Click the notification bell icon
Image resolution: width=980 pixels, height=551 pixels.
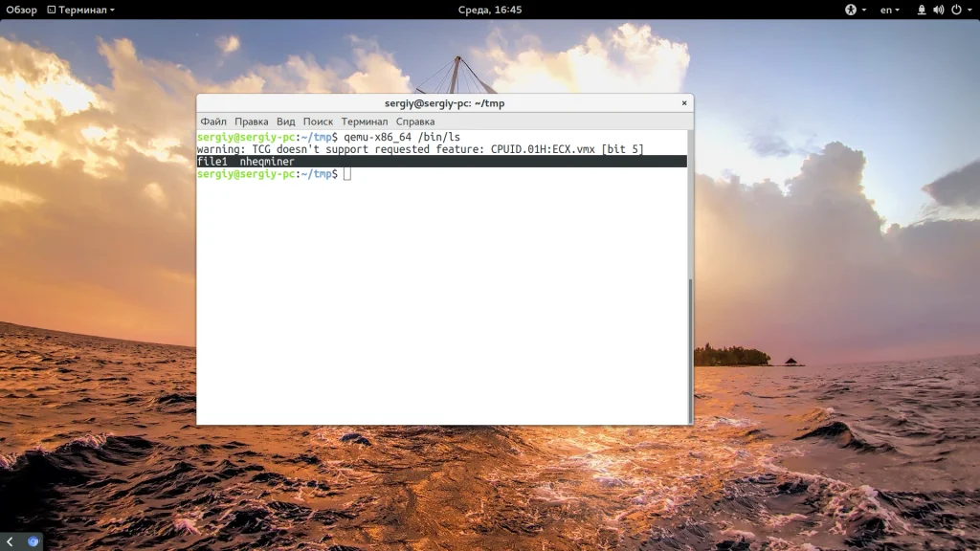(x=922, y=10)
